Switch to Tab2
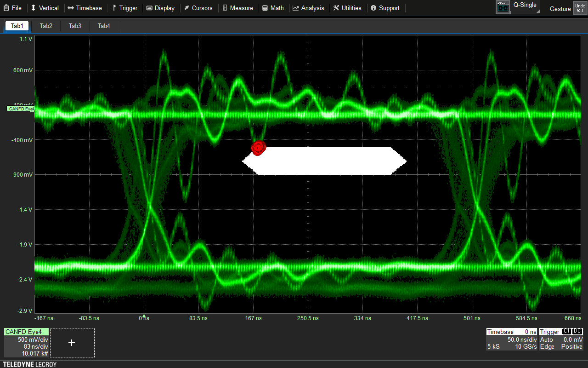The height and width of the screenshot is (368, 588). [46, 26]
